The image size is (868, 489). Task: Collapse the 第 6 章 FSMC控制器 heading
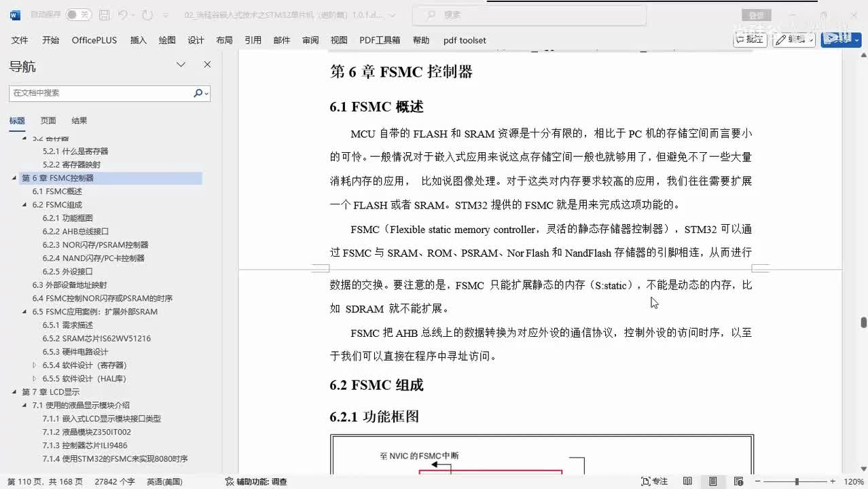tap(14, 178)
